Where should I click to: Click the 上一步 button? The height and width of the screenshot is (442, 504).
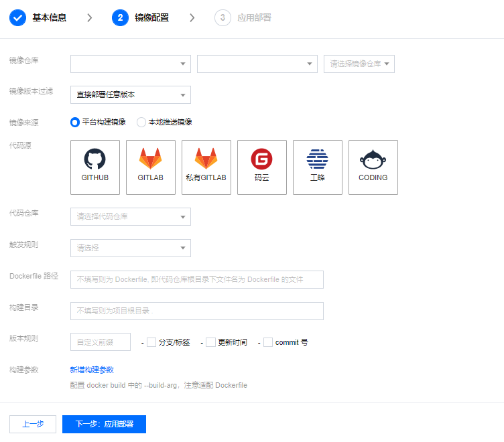pos(33,424)
